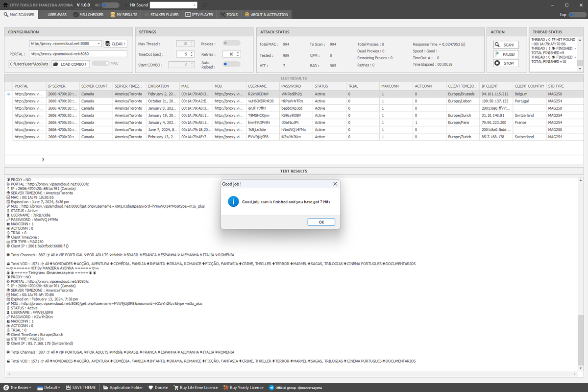Click OK in the Good job dialog
Image resolution: width=588 pixels, height=392 pixels.
(x=321, y=222)
